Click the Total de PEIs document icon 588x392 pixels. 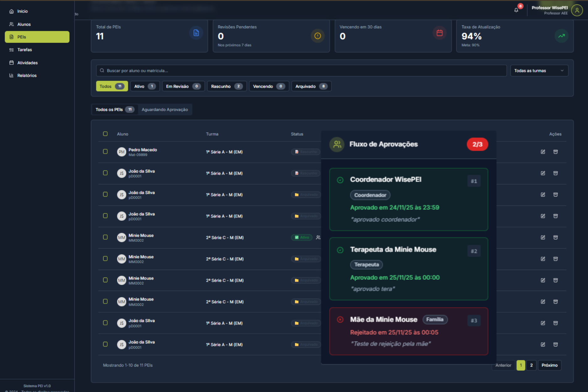pos(196,33)
